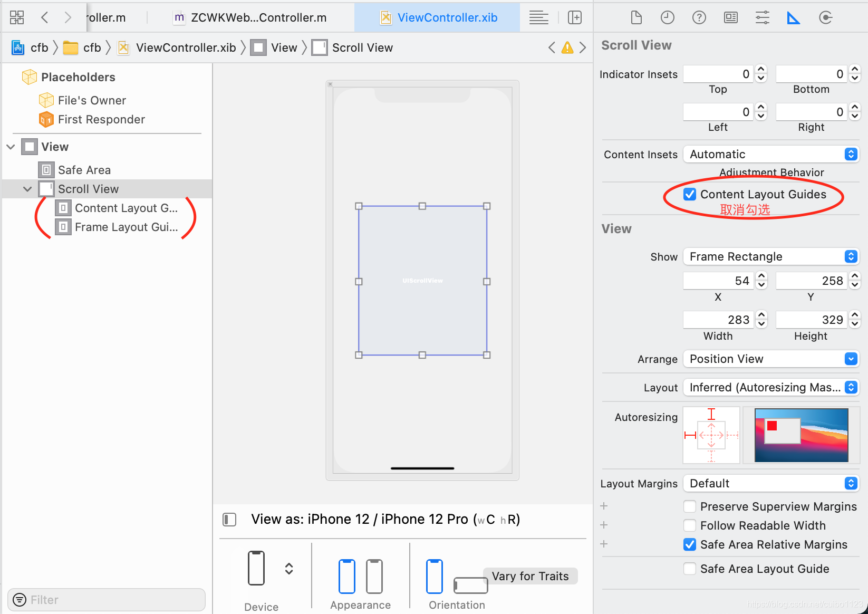Click the filter icon in outline
Image resolution: width=868 pixels, height=614 pixels.
20,600
